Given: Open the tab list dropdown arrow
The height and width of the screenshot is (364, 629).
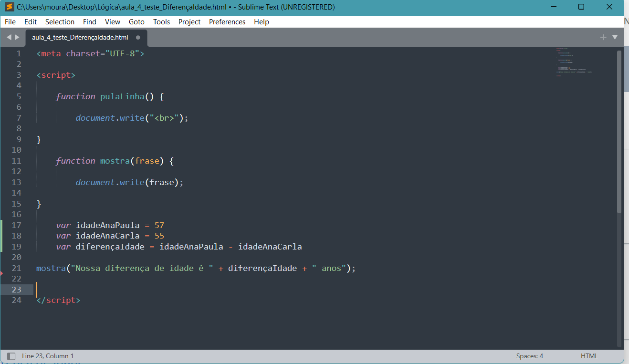Looking at the screenshot, I should pos(615,37).
